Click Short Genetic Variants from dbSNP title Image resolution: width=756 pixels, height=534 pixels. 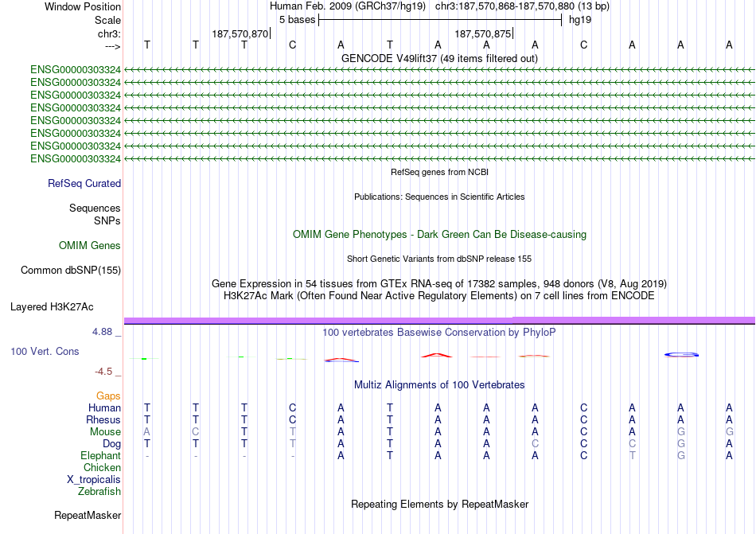(x=439, y=259)
